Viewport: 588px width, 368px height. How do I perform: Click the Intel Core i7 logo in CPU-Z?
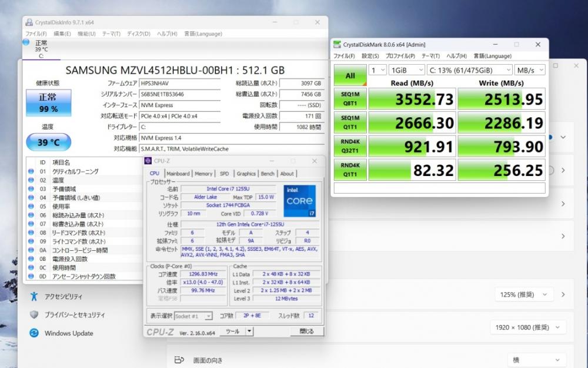[300, 201]
